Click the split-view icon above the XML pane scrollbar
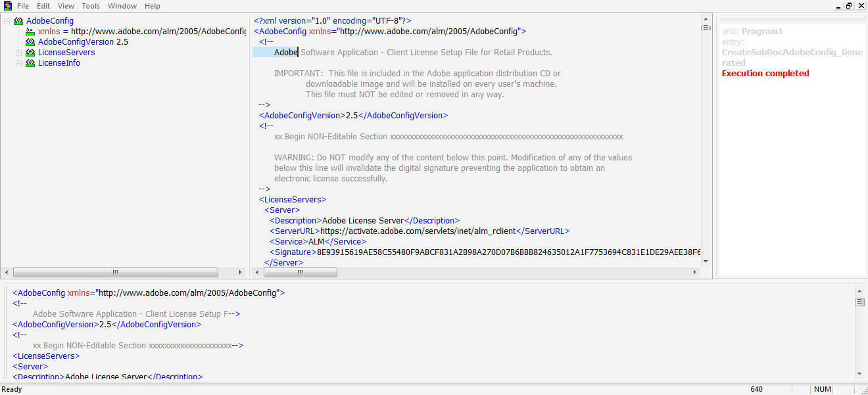The image size is (868, 395). click(706, 26)
